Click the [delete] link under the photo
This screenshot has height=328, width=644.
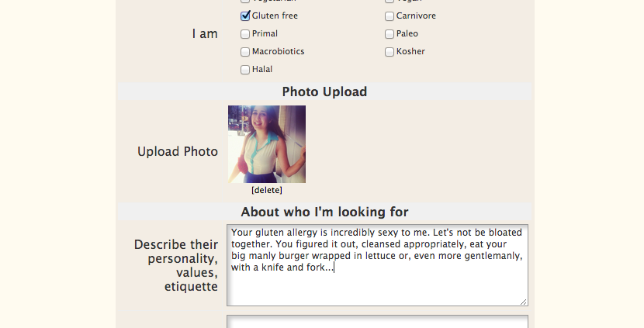coord(267,190)
